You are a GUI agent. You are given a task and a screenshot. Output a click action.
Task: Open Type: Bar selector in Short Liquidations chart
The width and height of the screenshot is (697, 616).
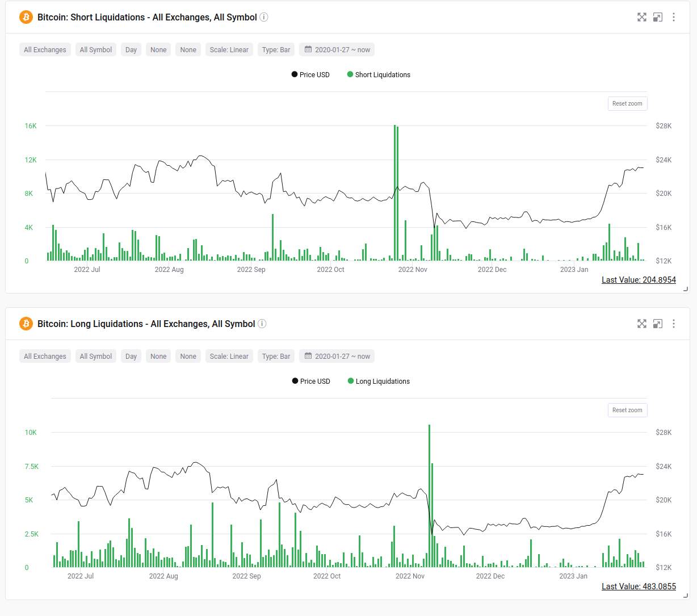click(276, 50)
